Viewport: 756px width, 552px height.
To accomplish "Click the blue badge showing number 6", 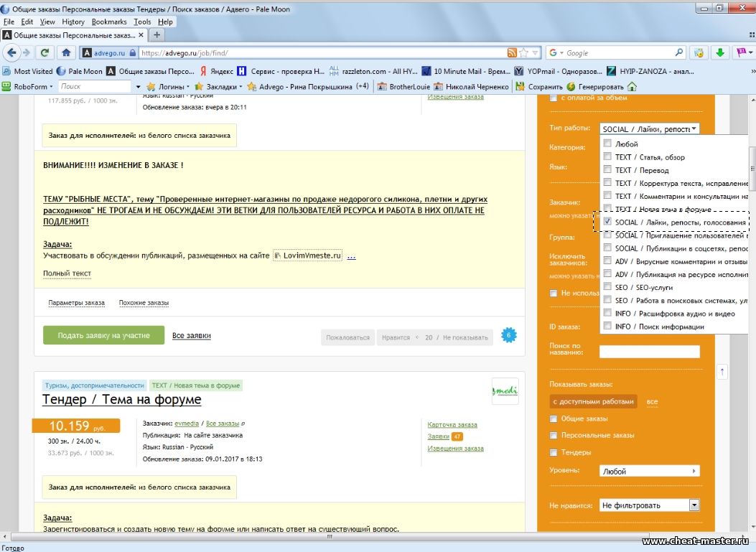I will (508, 335).
